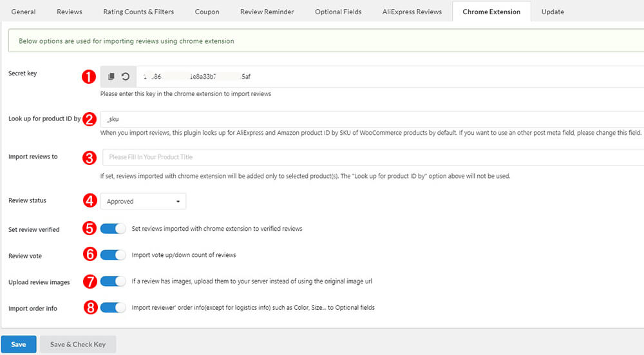Toggle the Set review verified switch
The height and width of the screenshot is (355, 644).
[113, 228]
